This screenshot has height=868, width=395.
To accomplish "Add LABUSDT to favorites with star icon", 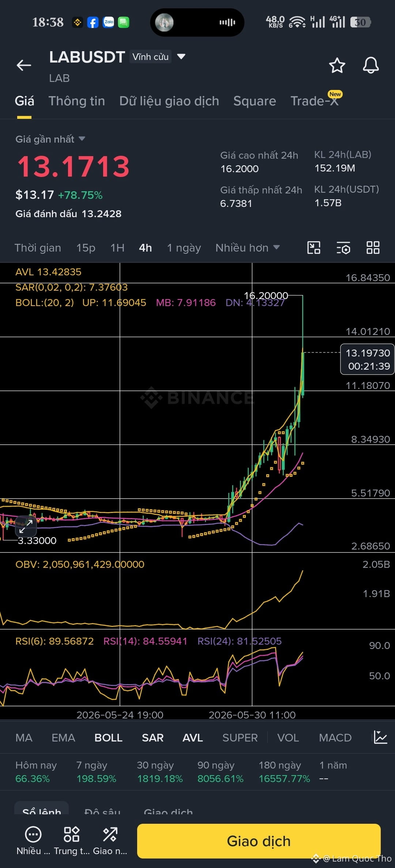I will [x=337, y=65].
